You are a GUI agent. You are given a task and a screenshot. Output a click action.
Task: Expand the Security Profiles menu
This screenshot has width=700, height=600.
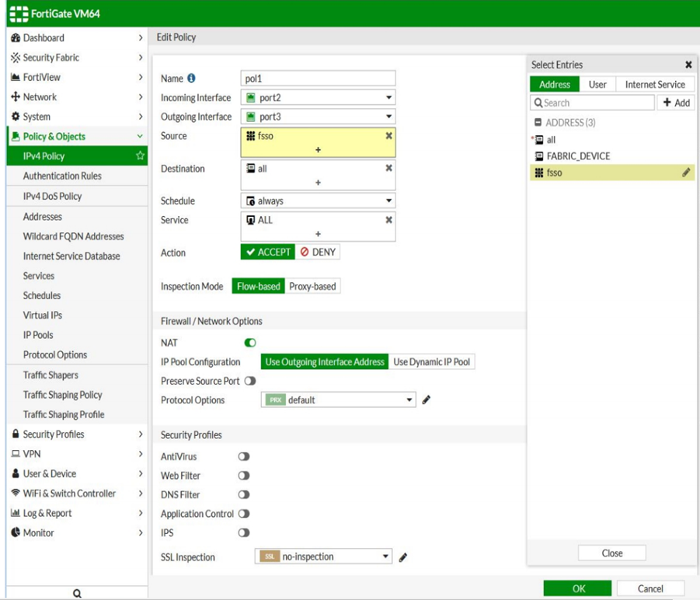click(x=76, y=434)
